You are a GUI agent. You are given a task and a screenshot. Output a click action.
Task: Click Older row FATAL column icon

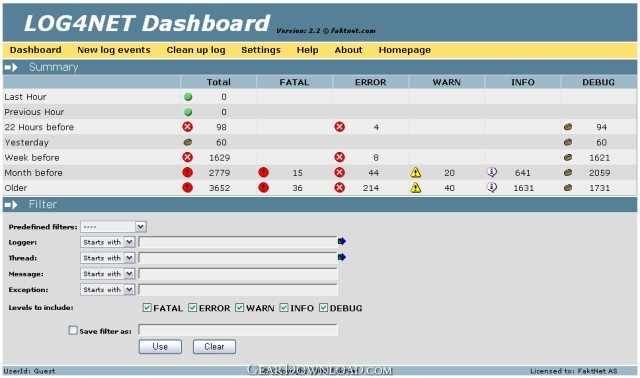pos(264,187)
